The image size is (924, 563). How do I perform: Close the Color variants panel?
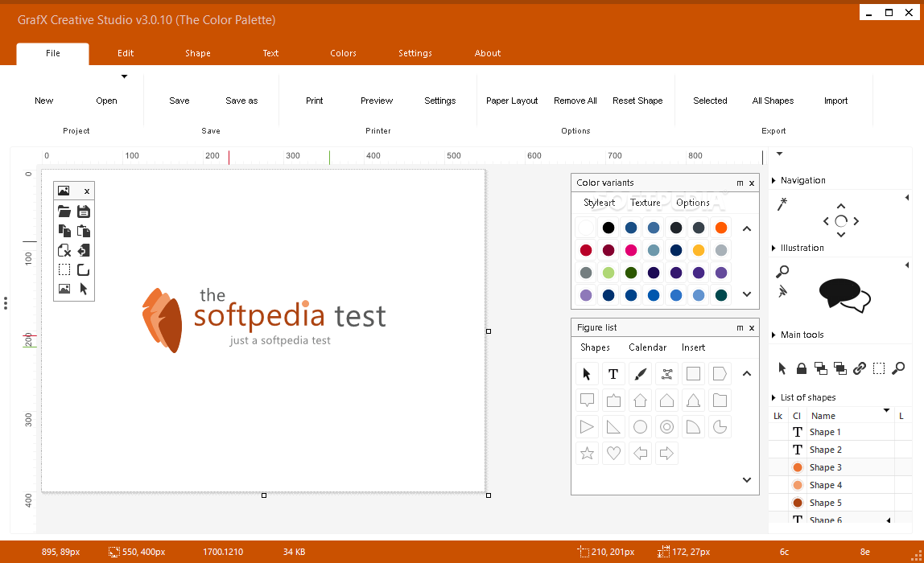pyautogui.click(x=752, y=183)
